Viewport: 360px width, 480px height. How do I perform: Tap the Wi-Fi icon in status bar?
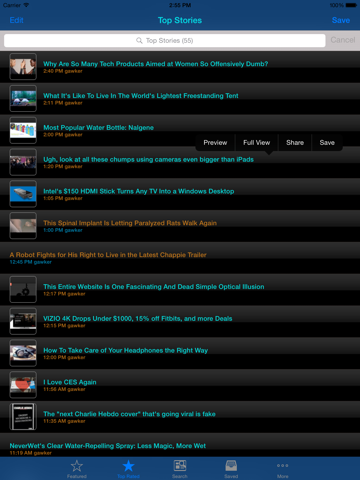click(x=26, y=5)
